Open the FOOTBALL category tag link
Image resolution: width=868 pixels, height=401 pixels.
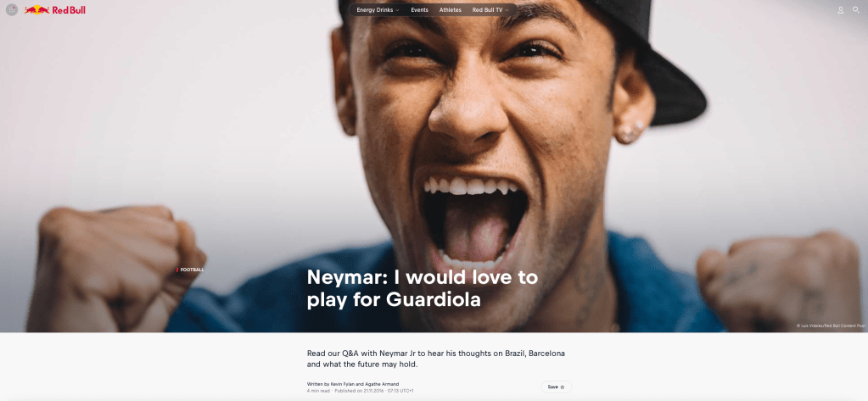[192, 270]
